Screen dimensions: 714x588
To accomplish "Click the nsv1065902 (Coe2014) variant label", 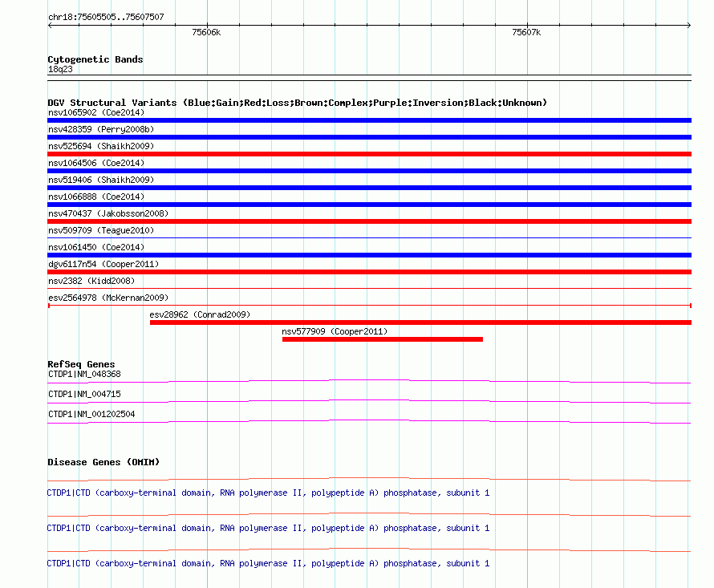I will (x=96, y=112).
